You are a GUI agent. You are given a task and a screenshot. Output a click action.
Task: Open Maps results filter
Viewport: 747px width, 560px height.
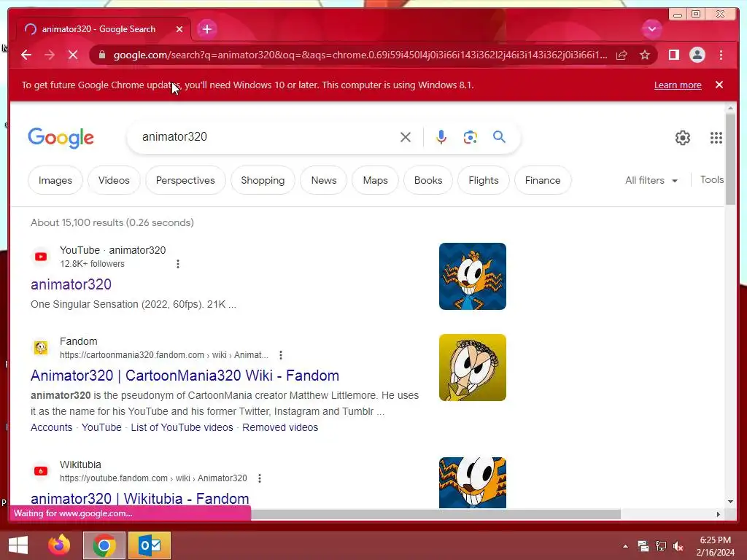(x=375, y=181)
